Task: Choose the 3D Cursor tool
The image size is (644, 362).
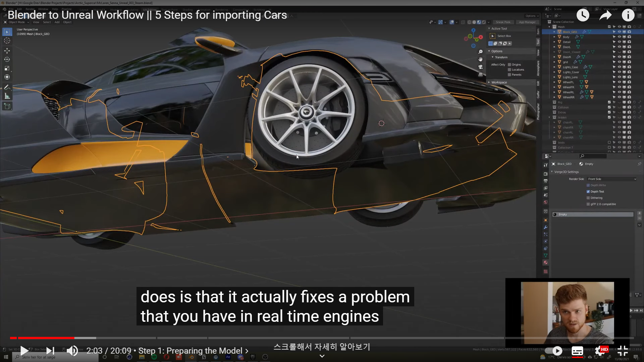Action: click(x=7, y=41)
